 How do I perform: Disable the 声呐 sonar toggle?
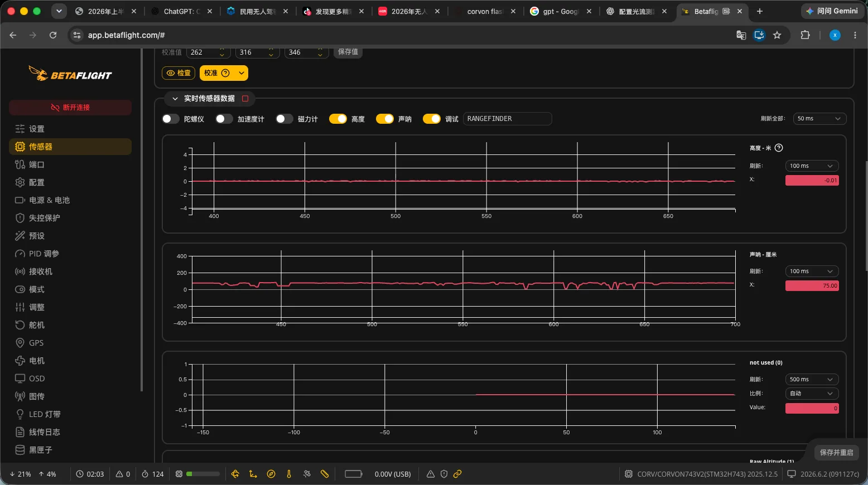[x=385, y=119]
